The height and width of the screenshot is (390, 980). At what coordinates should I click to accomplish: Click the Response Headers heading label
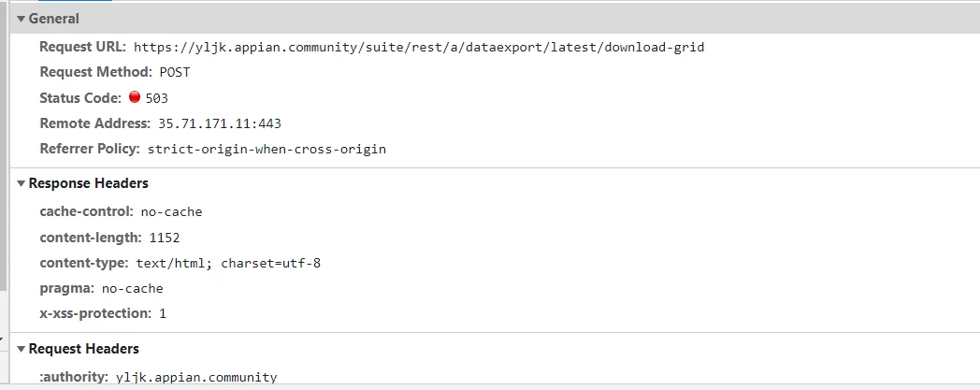(88, 183)
